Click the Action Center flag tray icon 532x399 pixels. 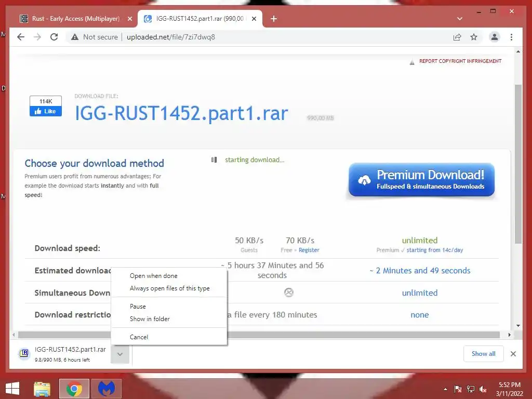tap(458, 389)
